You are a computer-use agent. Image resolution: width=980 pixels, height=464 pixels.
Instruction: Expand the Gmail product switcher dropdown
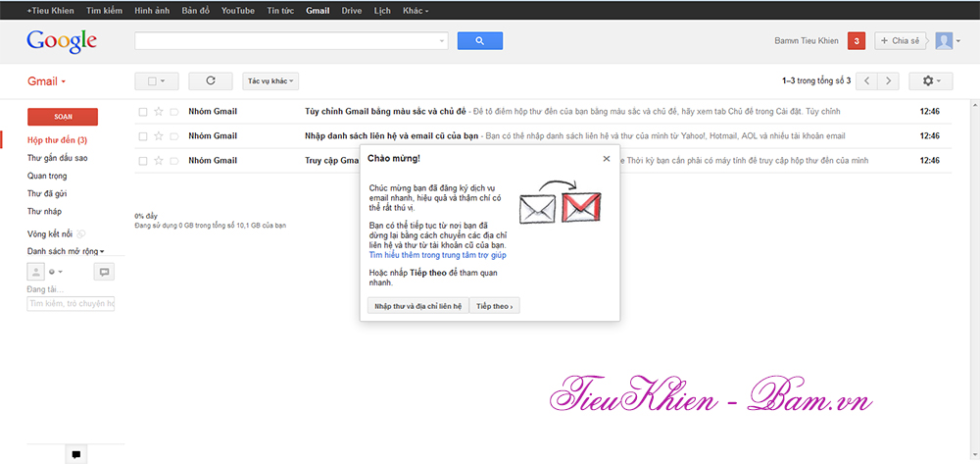[x=47, y=81]
